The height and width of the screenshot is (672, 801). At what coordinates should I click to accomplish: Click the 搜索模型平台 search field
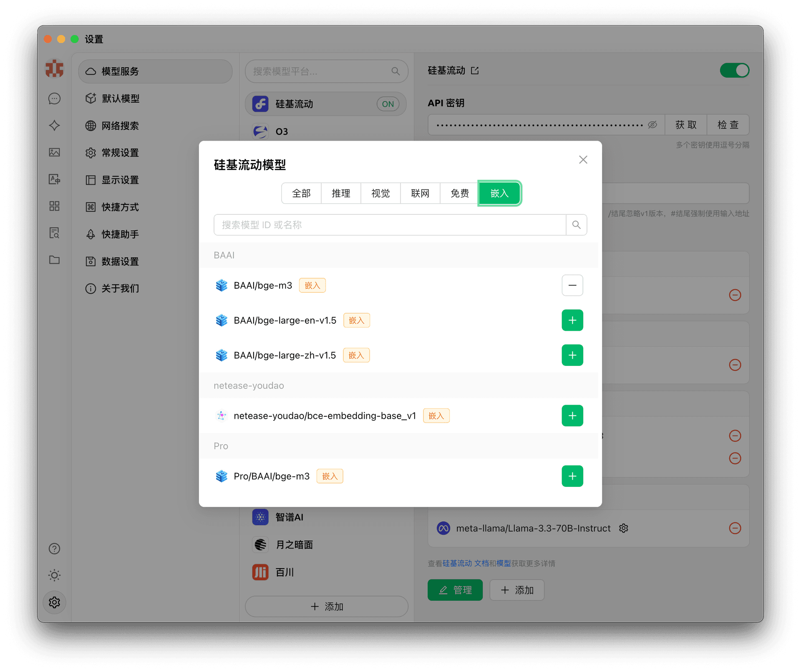tap(326, 71)
